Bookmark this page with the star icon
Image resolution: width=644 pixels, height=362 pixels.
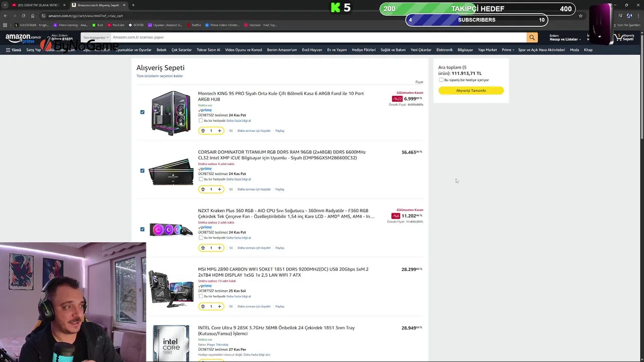coord(580,16)
